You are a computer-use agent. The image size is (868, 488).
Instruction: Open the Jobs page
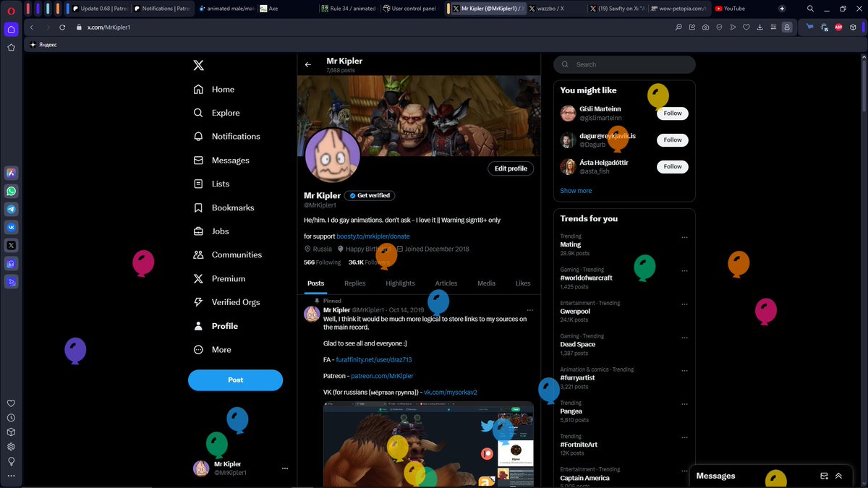(x=211, y=231)
